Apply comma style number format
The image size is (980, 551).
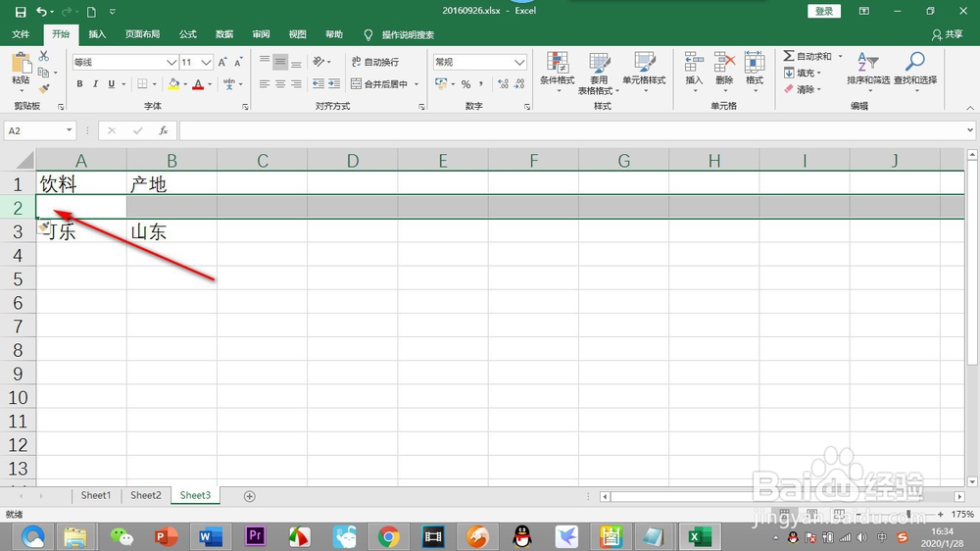click(481, 83)
